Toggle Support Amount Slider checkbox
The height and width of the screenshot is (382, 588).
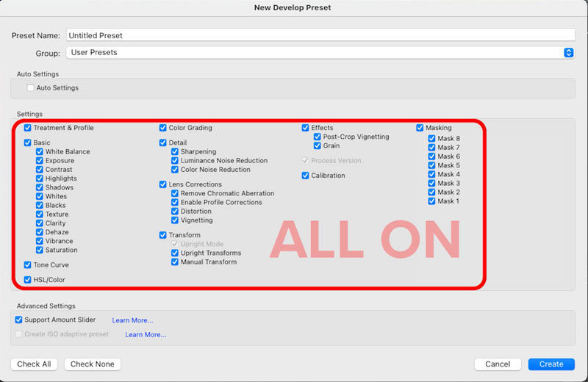[x=18, y=320]
